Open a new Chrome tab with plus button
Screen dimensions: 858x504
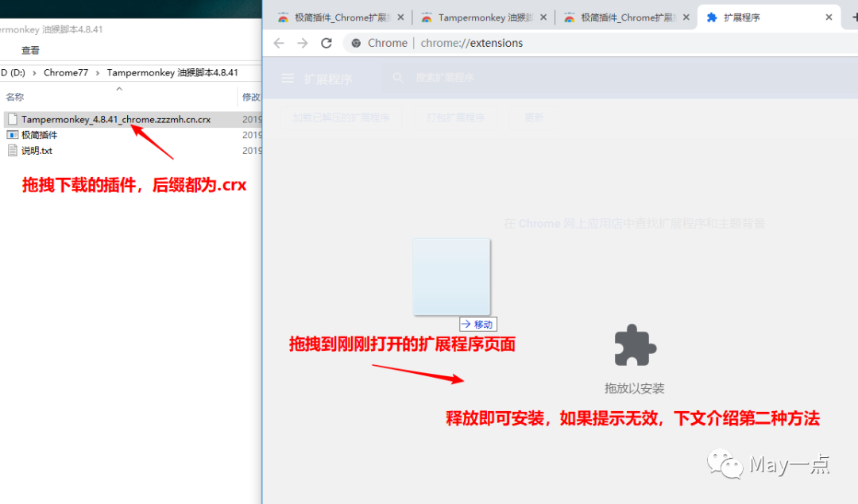coord(854,17)
